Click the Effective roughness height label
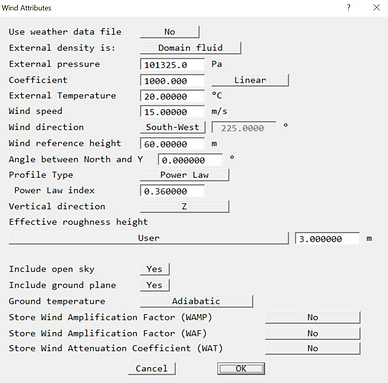The width and height of the screenshot is (388, 383). 78,222
